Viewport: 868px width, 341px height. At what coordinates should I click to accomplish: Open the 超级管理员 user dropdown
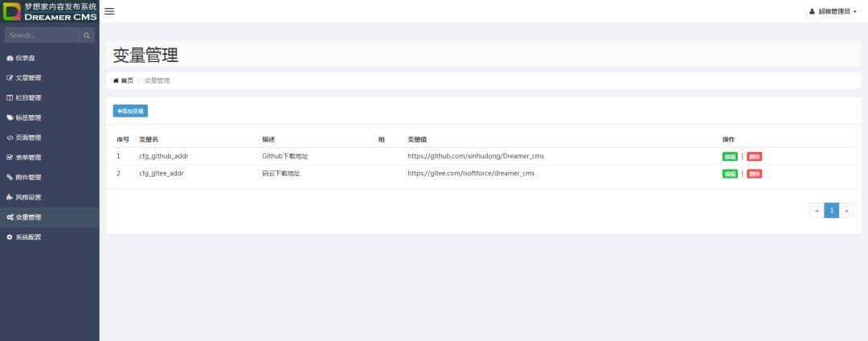833,11
